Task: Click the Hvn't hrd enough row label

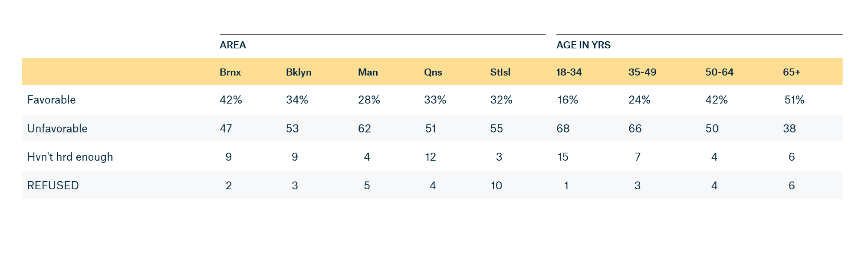Action: 70,157
